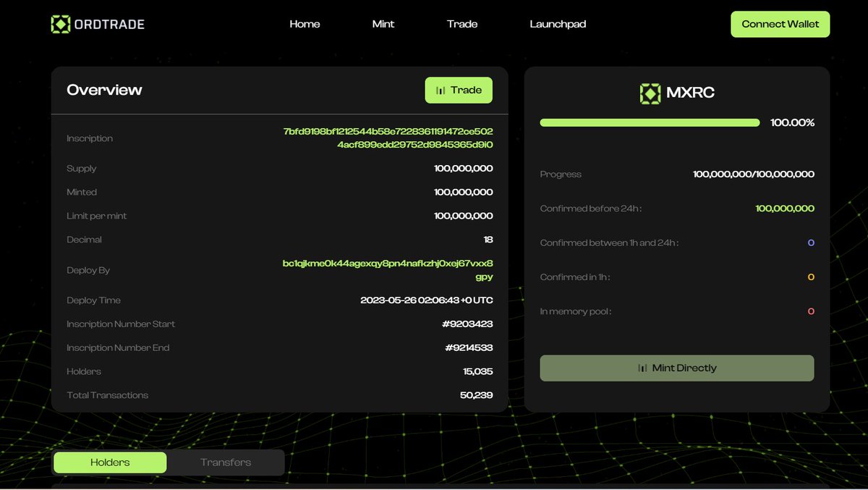Click the In memory pool label

pos(576,311)
